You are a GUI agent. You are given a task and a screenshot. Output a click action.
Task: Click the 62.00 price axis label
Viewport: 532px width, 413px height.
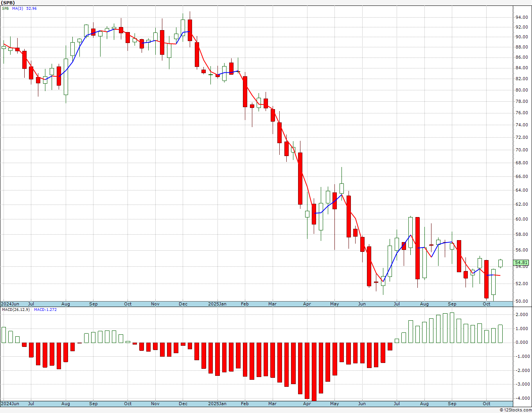[521, 205]
